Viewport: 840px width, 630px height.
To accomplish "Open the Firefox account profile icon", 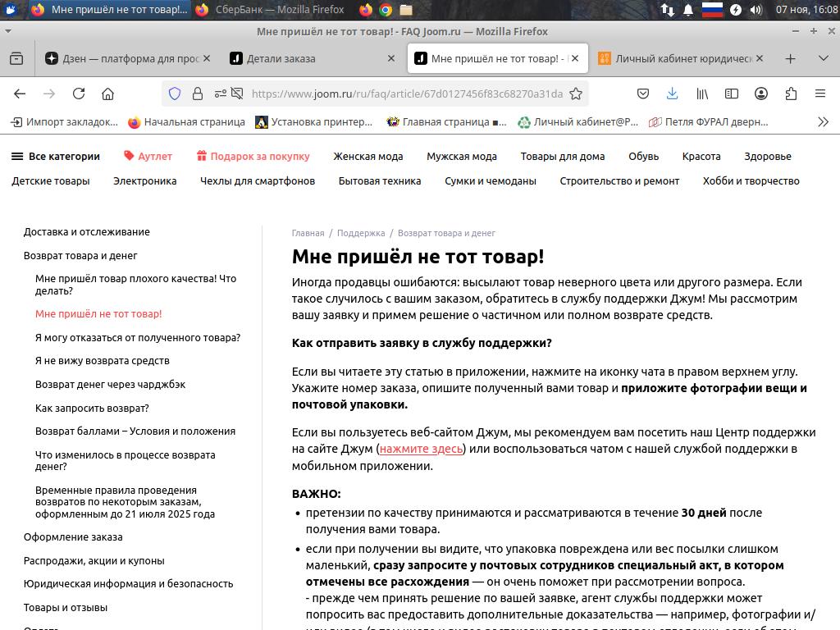I will click(761, 94).
